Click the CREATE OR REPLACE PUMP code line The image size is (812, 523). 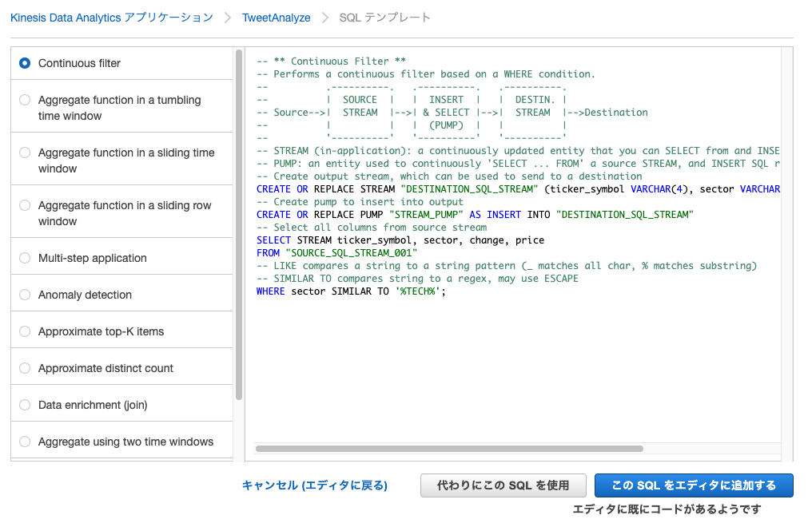pos(475,215)
